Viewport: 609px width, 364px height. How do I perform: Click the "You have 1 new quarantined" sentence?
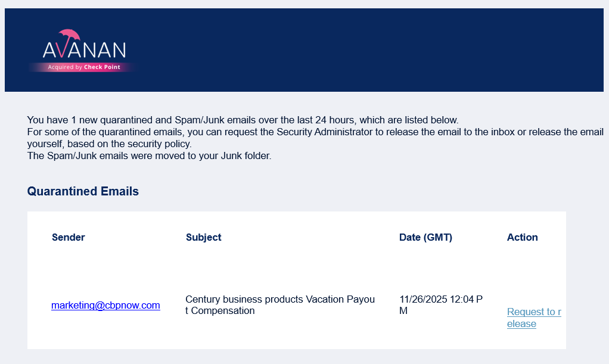[243, 119]
